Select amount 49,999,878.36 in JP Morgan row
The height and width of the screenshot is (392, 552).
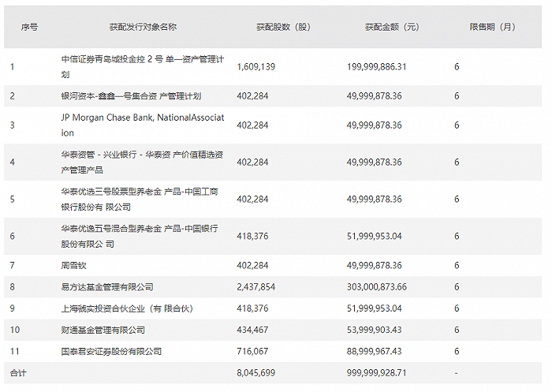click(x=375, y=125)
